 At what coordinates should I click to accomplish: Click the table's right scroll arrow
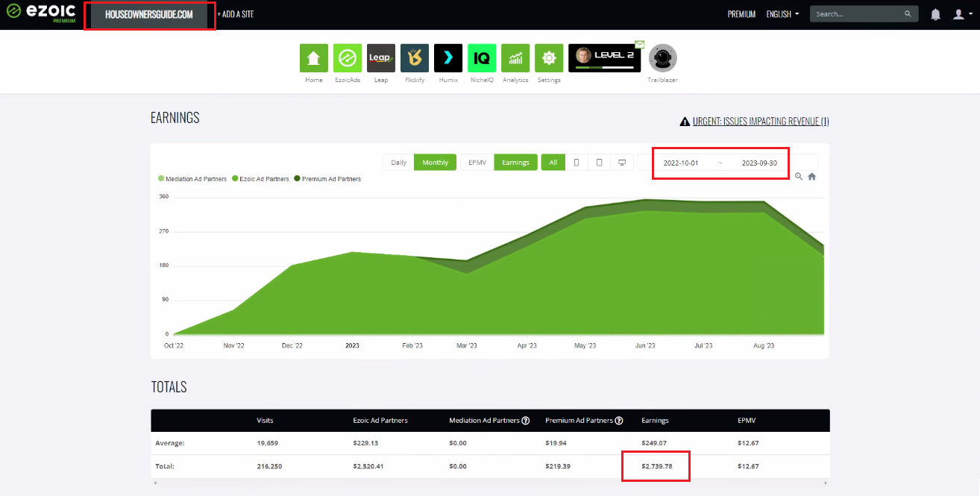(827, 483)
